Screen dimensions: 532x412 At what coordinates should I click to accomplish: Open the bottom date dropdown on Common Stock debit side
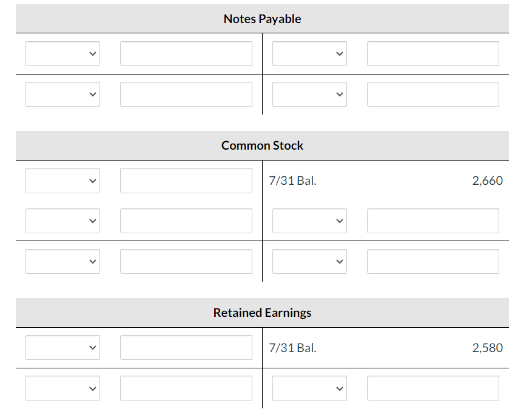pyautogui.click(x=62, y=261)
